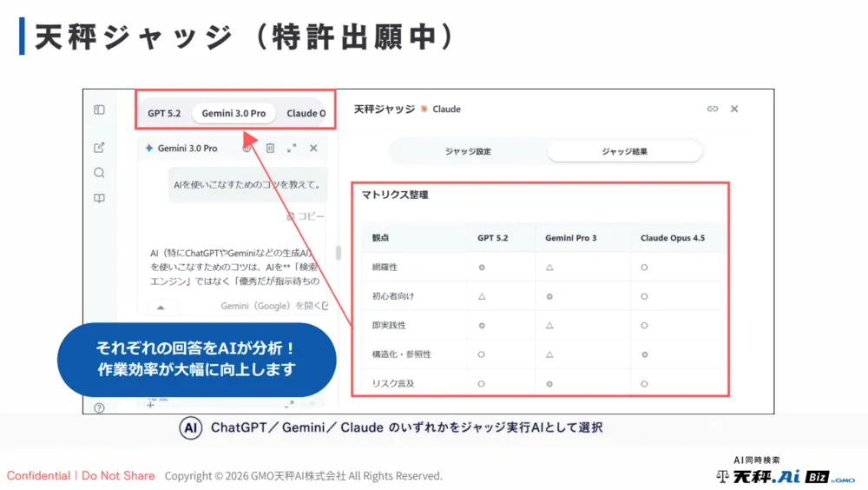The width and height of the screenshot is (868, 490).
Task: Select the 即実践性 row label
Action: point(389,326)
